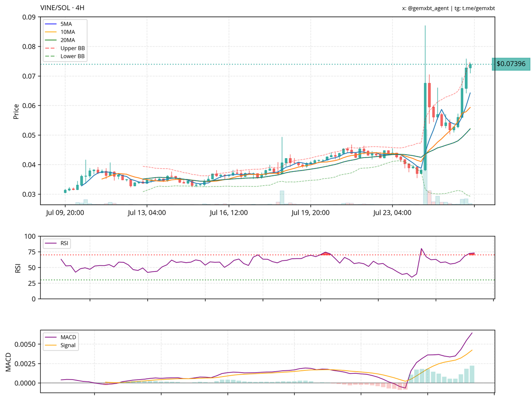Click the 0.05 price tick label
This screenshot has width=532, height=400.
coord(29,135)
